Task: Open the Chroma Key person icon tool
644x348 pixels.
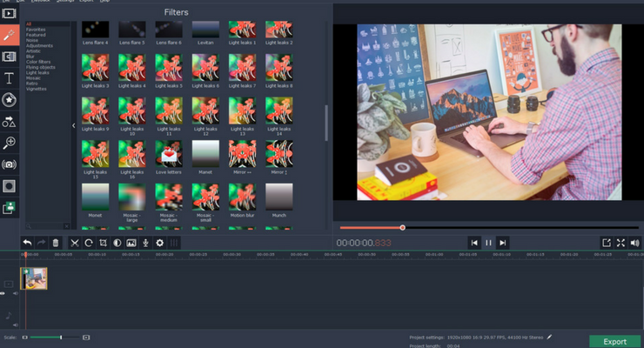Action: pos(9,208)
